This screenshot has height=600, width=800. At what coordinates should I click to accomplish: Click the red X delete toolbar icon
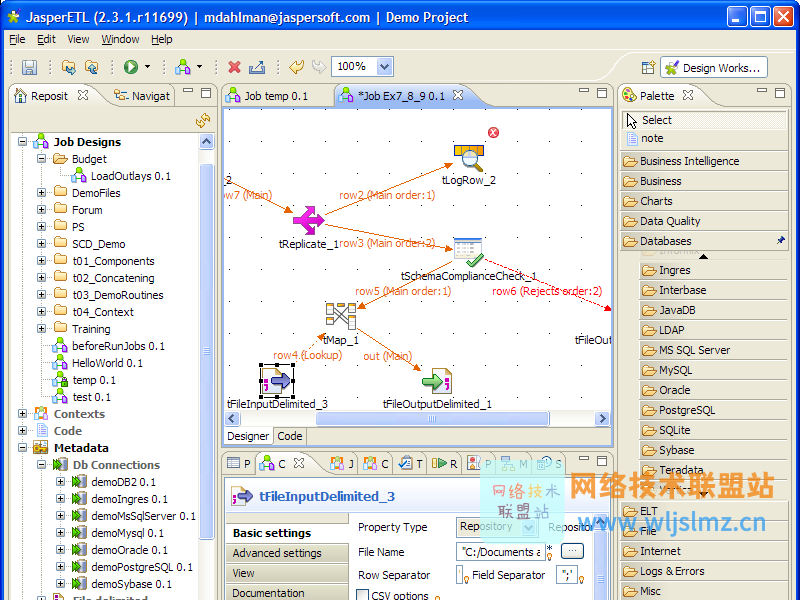pyautogui.click(x=234, y=67)
